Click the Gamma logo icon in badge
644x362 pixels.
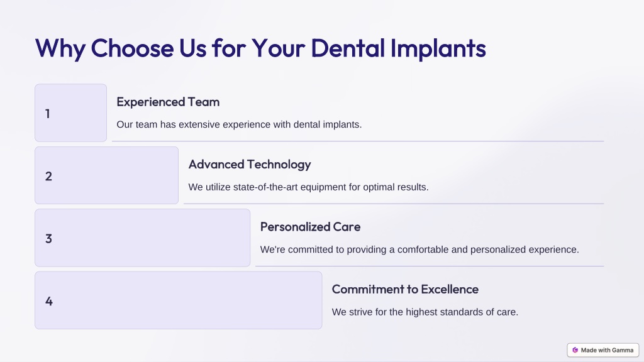click(x=575, y=350)
